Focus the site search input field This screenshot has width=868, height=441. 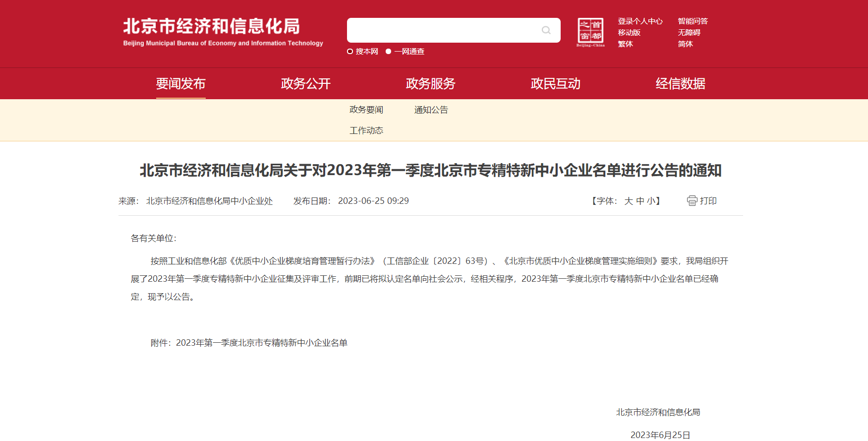(x=444, y=30)
